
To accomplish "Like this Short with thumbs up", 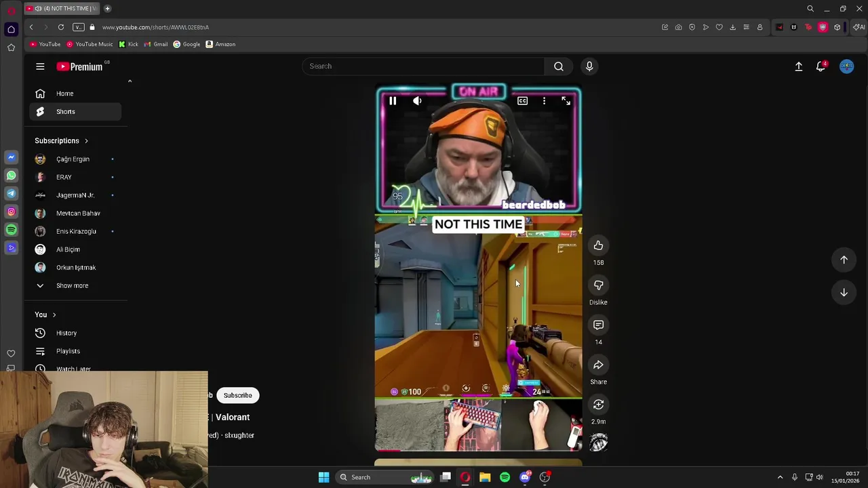I will (598, 245).
